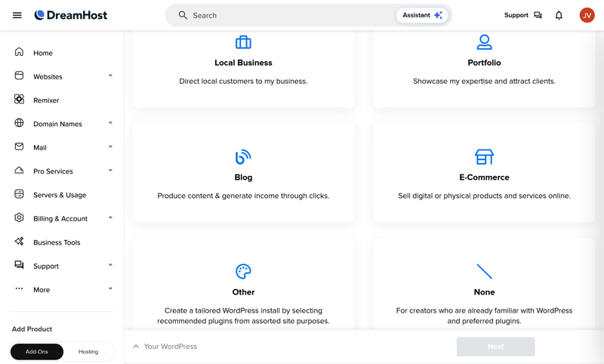This screenshot has height=364, width=604.
Task: Click the Websites window icon in sidebar
Action: click(19, 76)
